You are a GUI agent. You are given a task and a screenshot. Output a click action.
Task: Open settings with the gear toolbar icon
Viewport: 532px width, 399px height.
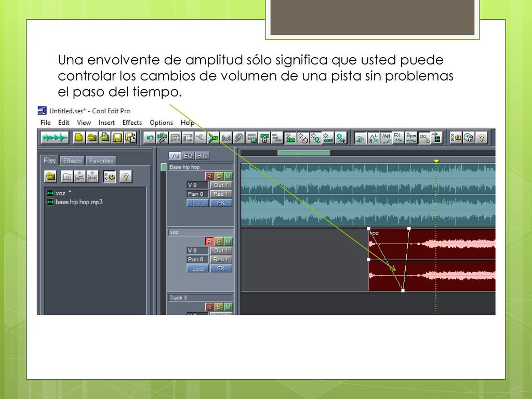coord(456,138)
